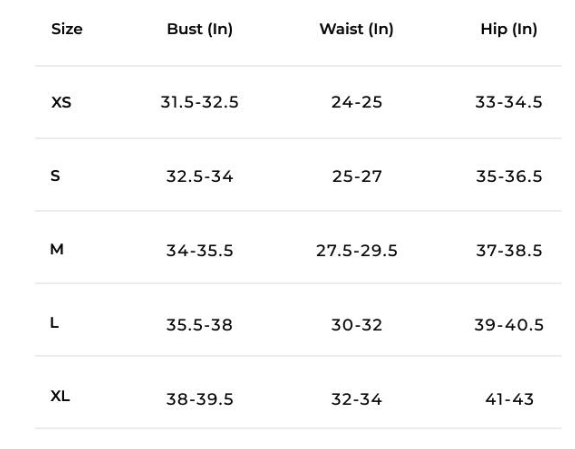Click the L bust value 35.5-38

click(199, 325)
